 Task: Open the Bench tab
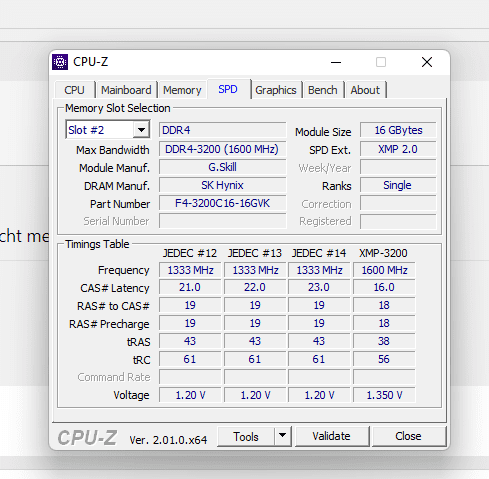(x=323, y=90)
